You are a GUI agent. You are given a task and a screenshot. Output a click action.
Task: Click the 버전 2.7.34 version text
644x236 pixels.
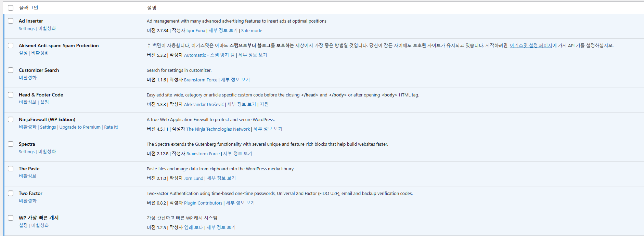pyautogui.click(x=157, y=31)
